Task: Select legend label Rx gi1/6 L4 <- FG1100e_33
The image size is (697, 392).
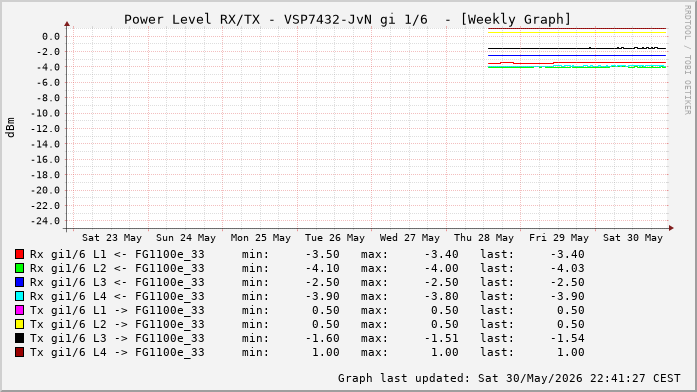Action: coord(117,296)
